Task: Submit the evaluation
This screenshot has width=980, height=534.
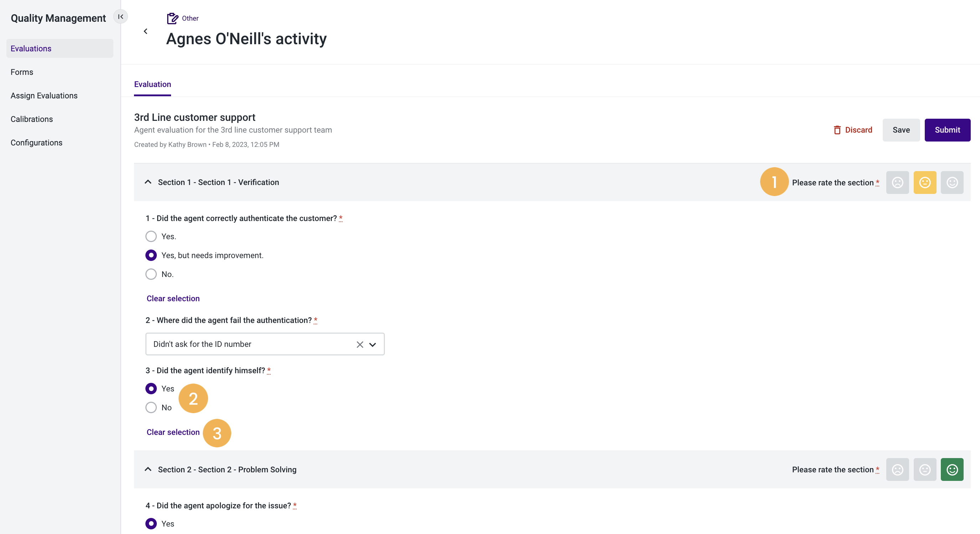Action: [x=947, y=130]
